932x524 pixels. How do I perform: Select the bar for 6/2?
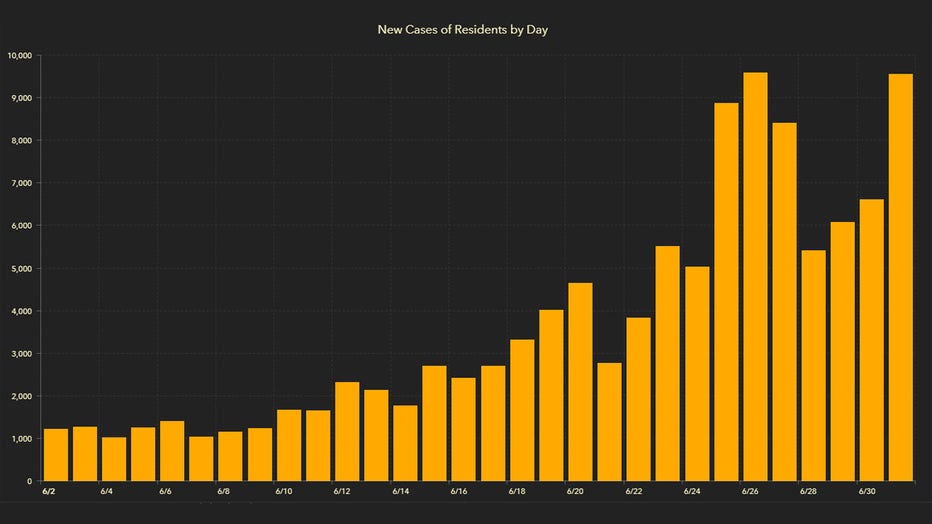pyautogui.click(x=56, y=455)
